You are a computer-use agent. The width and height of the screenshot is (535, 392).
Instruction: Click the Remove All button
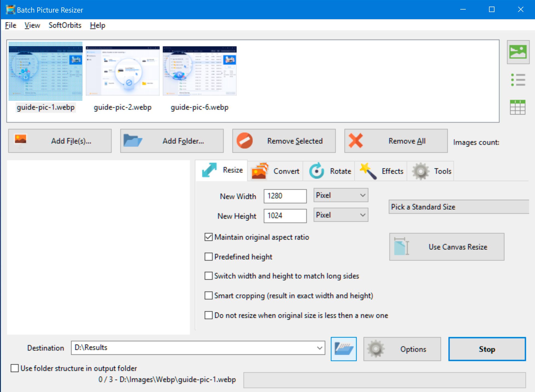click(396, 141)
